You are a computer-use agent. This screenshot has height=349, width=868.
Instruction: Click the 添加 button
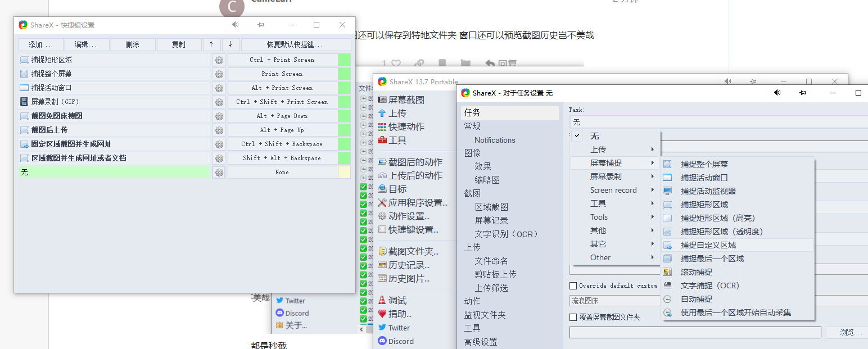[x=40, y=45]
